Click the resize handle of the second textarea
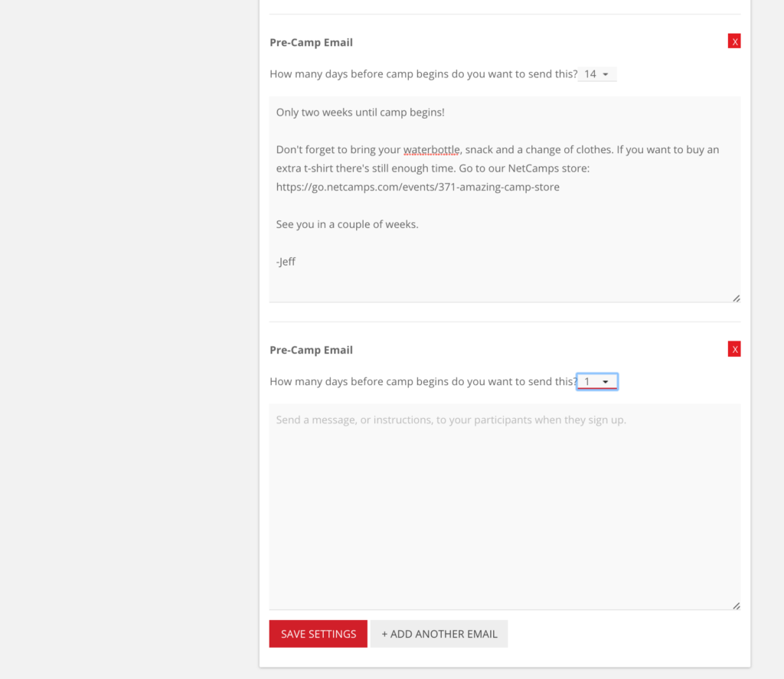The height and width of the screenshot is (679, 784). [x=736, y=605]
